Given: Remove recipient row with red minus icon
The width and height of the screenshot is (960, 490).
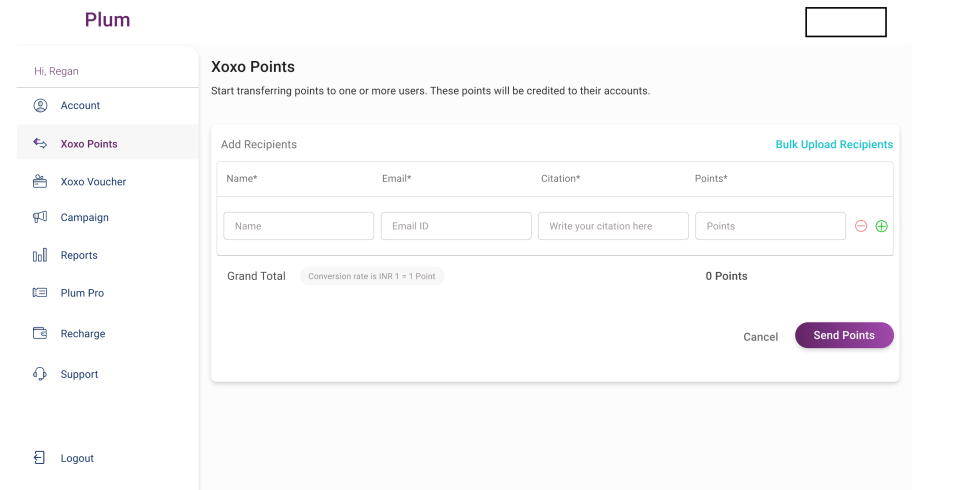Looking at the screenshot, I should click(861, 226).
